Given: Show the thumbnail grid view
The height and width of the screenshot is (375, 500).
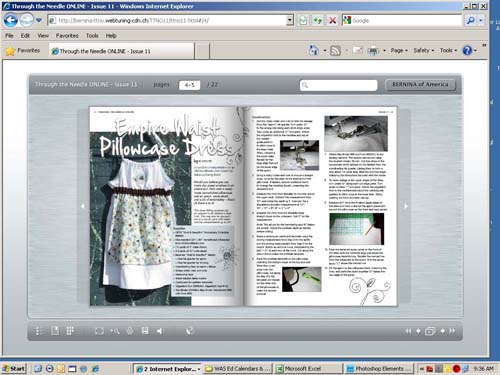Looking at the screenshot, I should point(70,331).
